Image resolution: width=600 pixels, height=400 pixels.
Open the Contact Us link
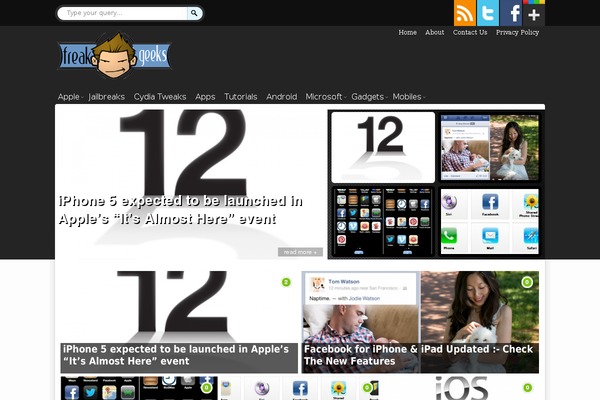470,33
